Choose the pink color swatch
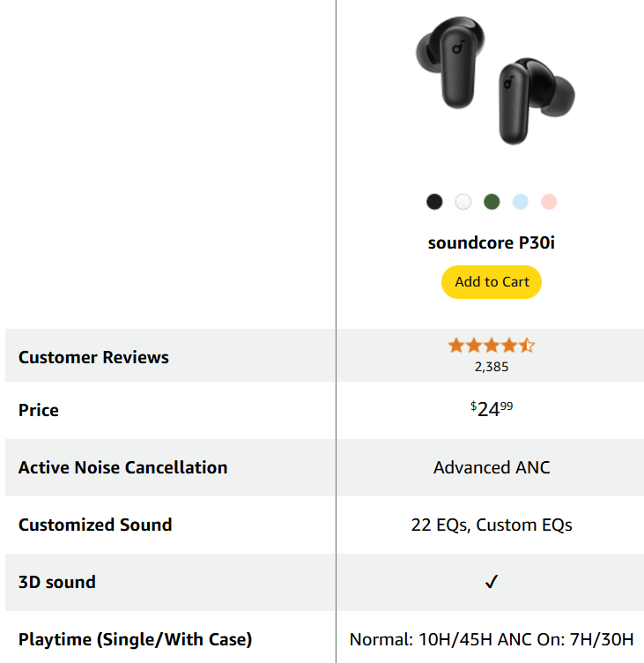This screenshot has height=663, width=644. click(549, 202)
